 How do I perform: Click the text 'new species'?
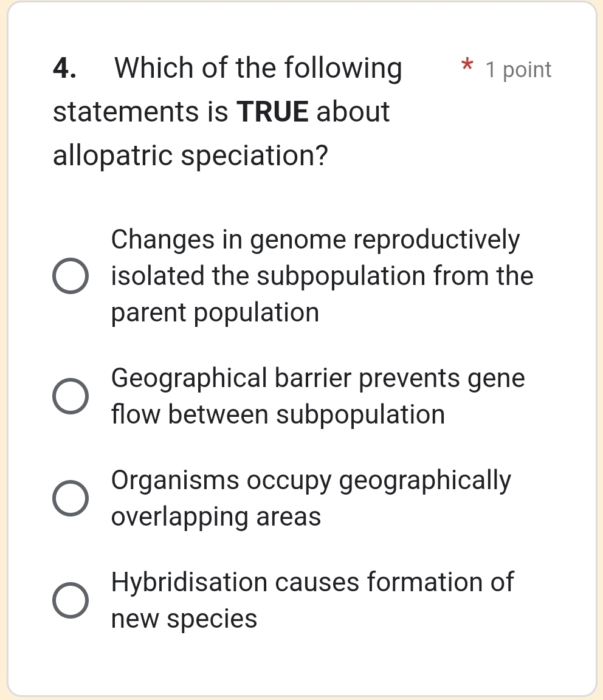pyautogui.click(x=184, y=619)
